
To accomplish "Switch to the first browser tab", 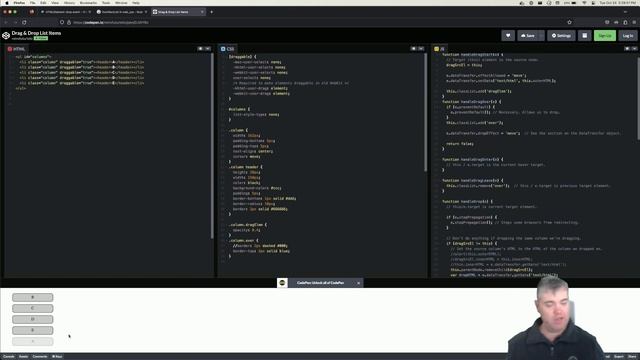I will pos(66,12).
